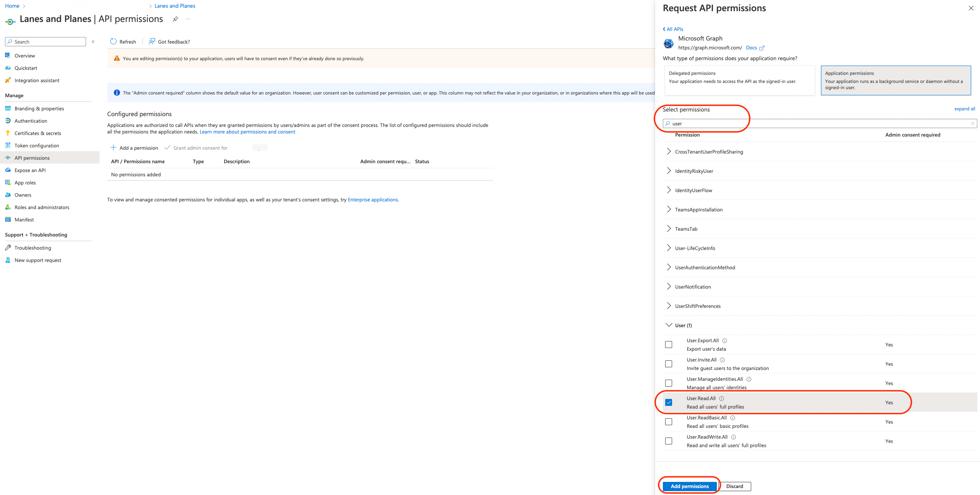The width and height of the screenshot is (980, 495).
Task: Click the Select permissions search box
Action: tap(819, 123)
